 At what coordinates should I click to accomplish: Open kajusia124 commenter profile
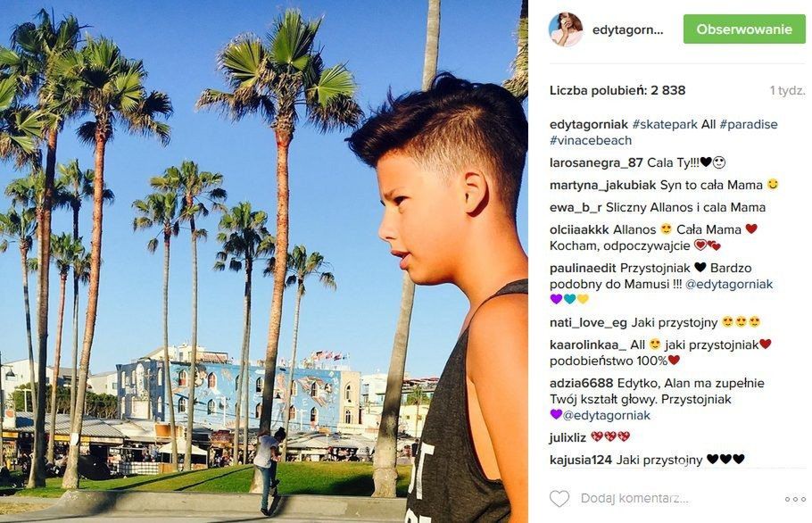point(581,460)
